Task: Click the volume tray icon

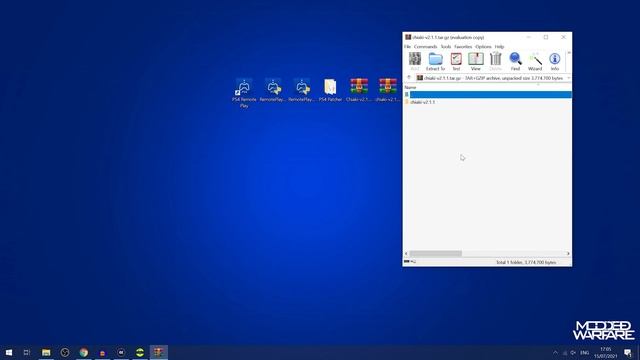Action: coord(573,353)
